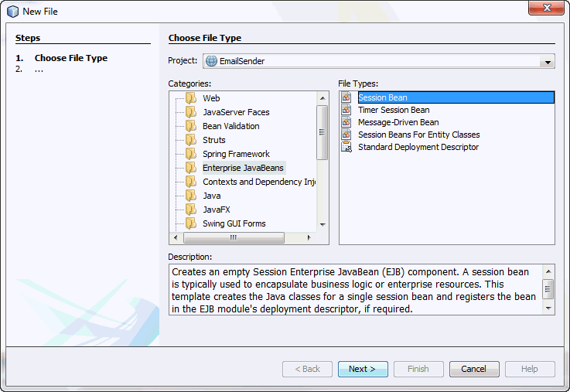
Task: Click the JavaFX folder icon
Action: coord(191,210)
